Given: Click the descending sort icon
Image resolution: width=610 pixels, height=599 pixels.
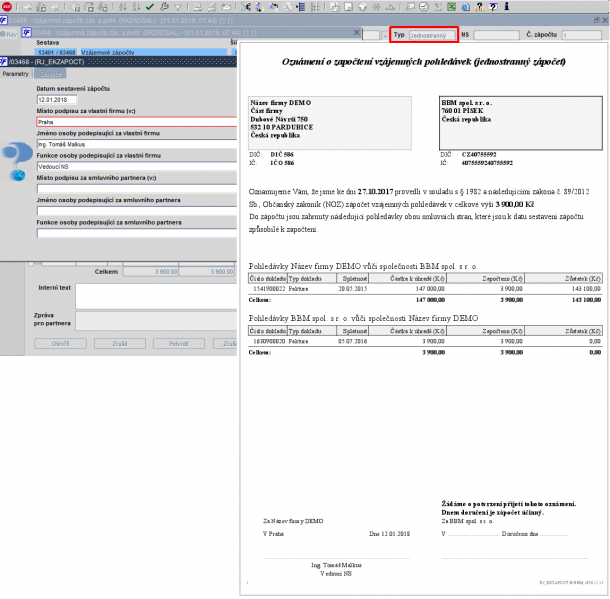Looking at the screenshot, I should point(136,7).
